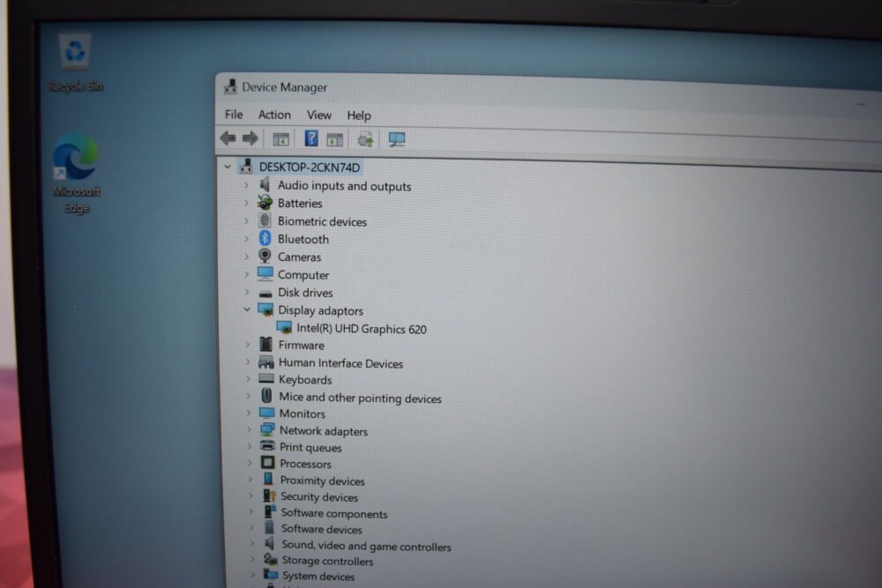Select the Computer category label
The image size is (882, 588).
coord(303,275)
